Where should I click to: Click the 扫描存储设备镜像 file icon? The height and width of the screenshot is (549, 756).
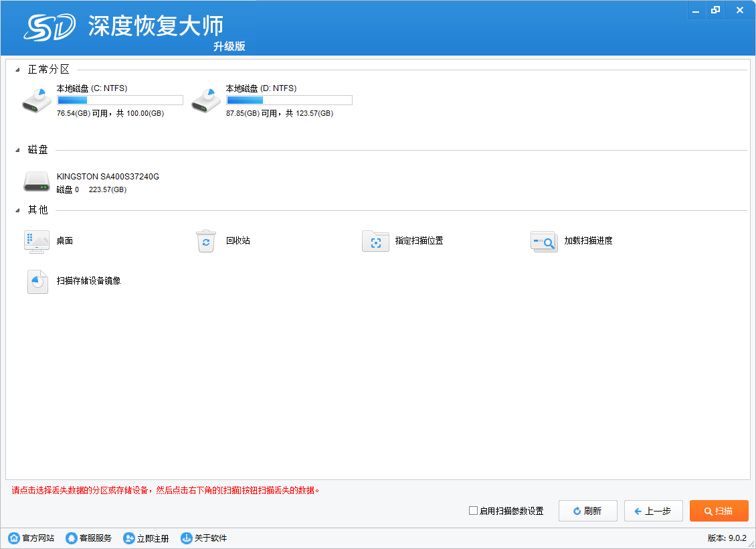[37, 282]
